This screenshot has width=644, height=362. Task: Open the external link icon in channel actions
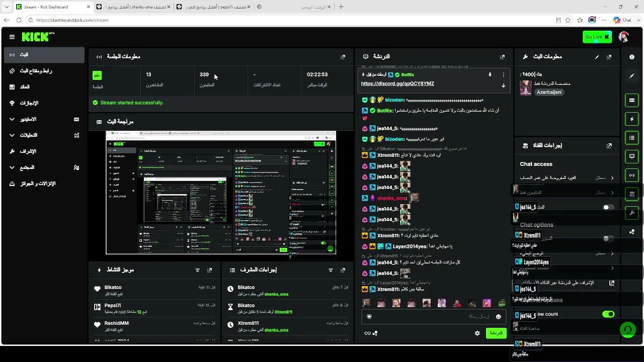tap(612, 283)
